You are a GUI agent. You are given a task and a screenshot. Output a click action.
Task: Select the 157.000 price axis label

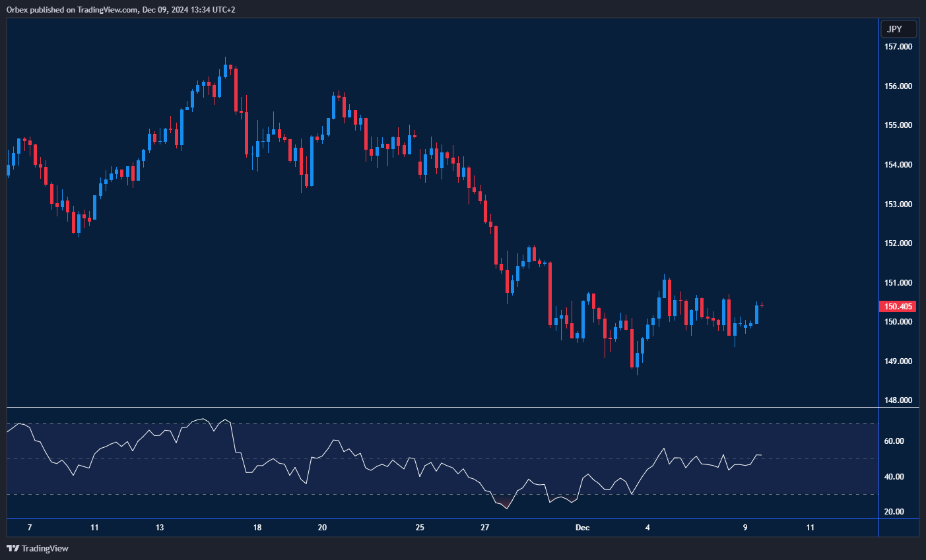[x=898, y=47]
